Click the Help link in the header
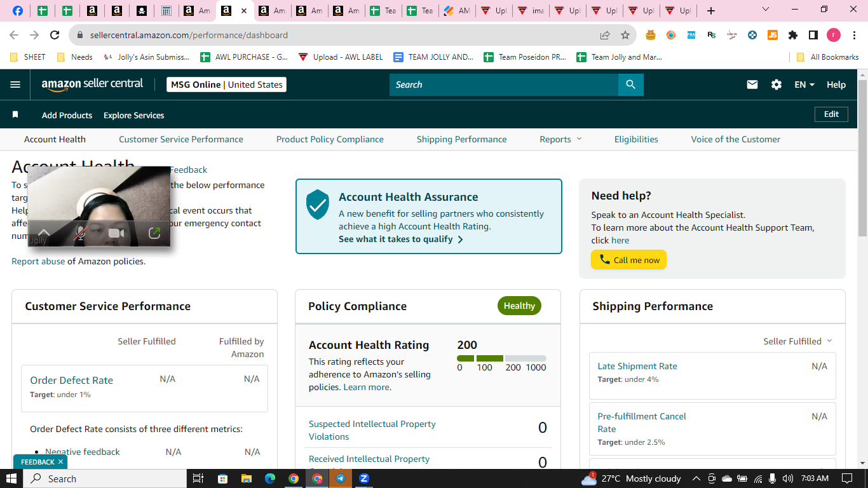Image resolution: width=868 pixels, height=488 pixels. (x=836, y=85)
